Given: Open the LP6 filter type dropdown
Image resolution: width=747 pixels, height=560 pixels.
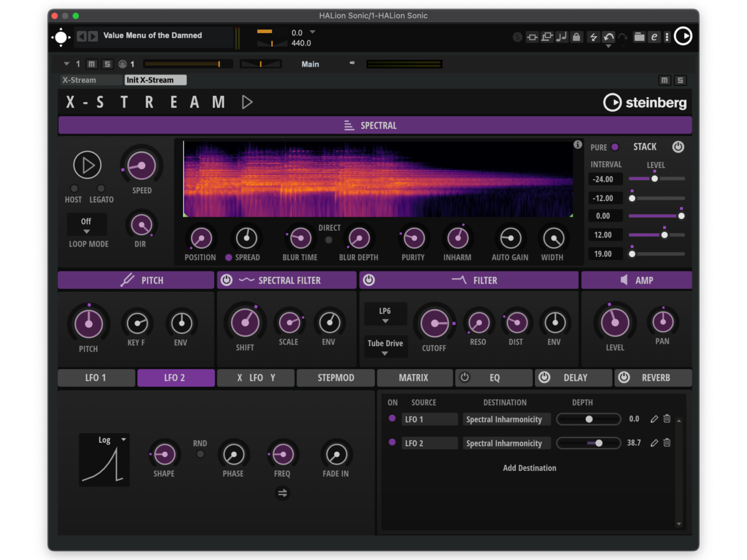Looking at the screenshot, I should (385, 314).
